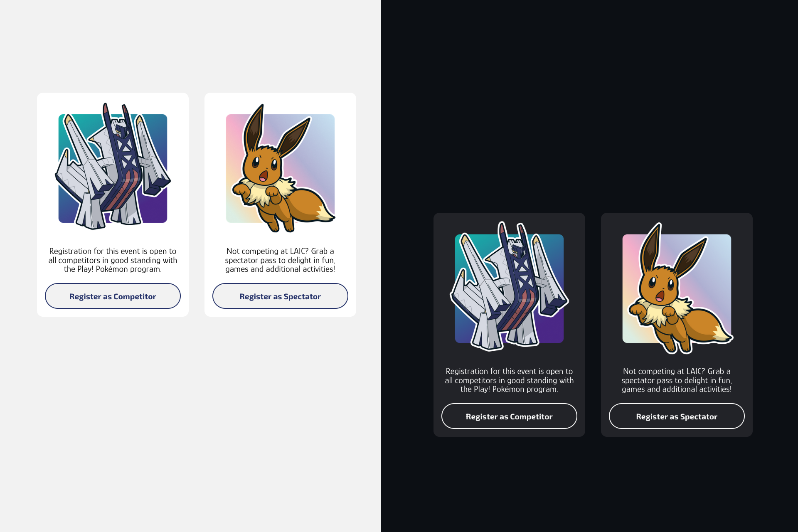The width and height of the screenshot is (798, 532).
Task: Click the dark card text 'Not competing at LAIC? Grab a'
Action: point(677,371)
